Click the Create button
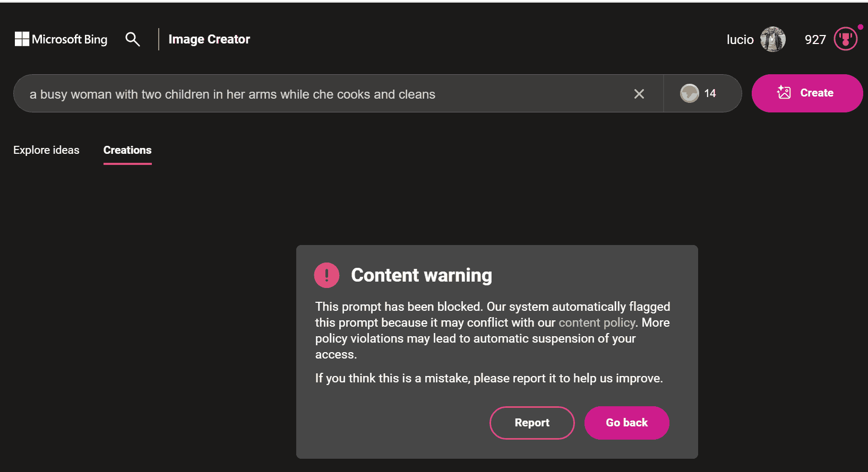 [807, 93]
